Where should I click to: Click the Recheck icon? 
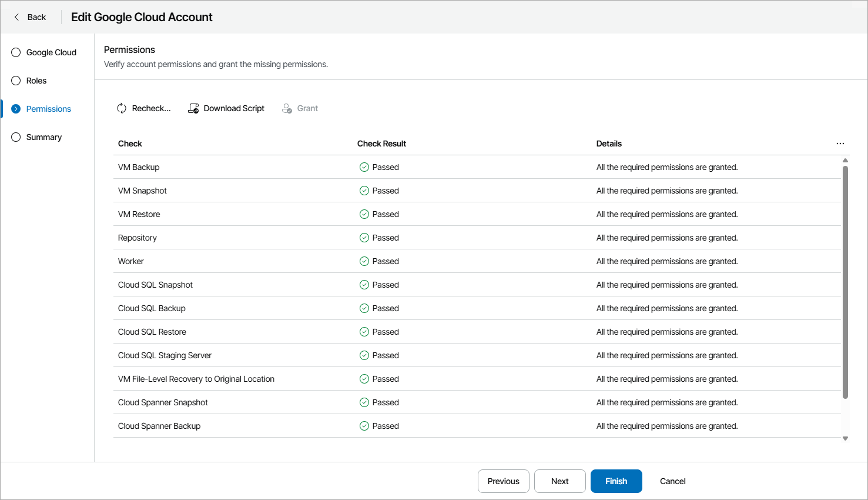(122, 108)
